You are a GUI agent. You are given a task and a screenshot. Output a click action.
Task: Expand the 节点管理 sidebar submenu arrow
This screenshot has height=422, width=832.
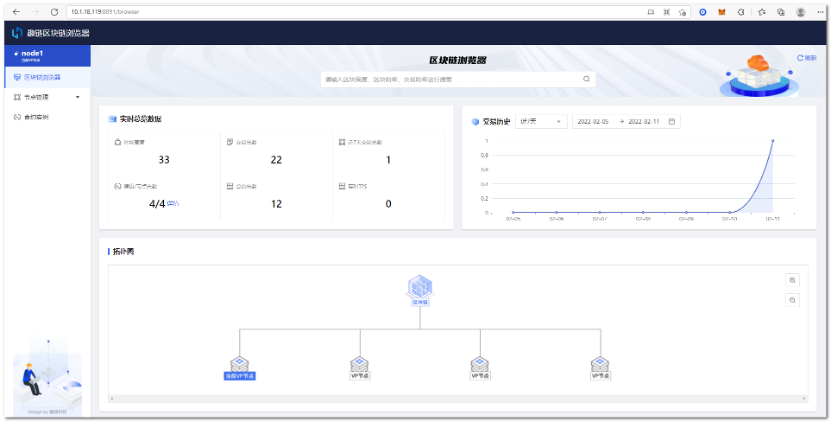78,97
